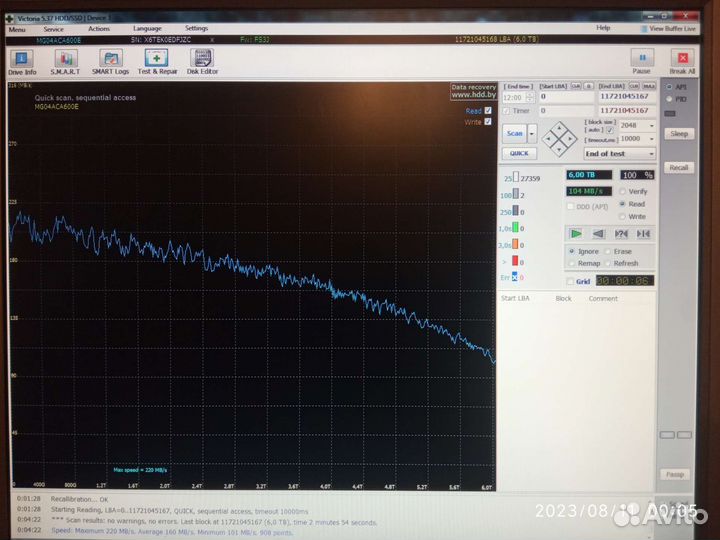
Task: Click the Start LBA input field
Action: tap(565, 98)
